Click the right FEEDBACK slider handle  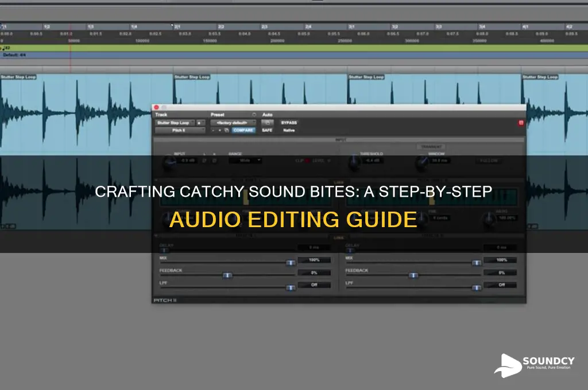coord(413,275)
